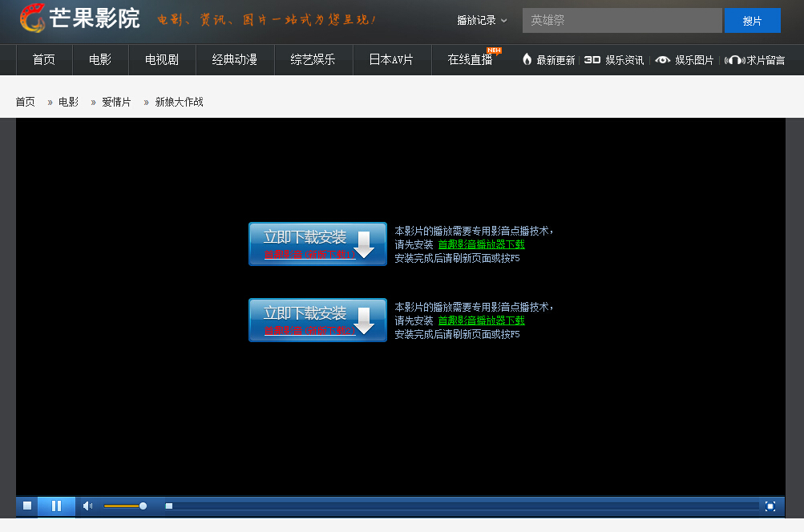
Task: Click the blue 搜索 button
Action: pyautogui.click(x=752, y=21)
